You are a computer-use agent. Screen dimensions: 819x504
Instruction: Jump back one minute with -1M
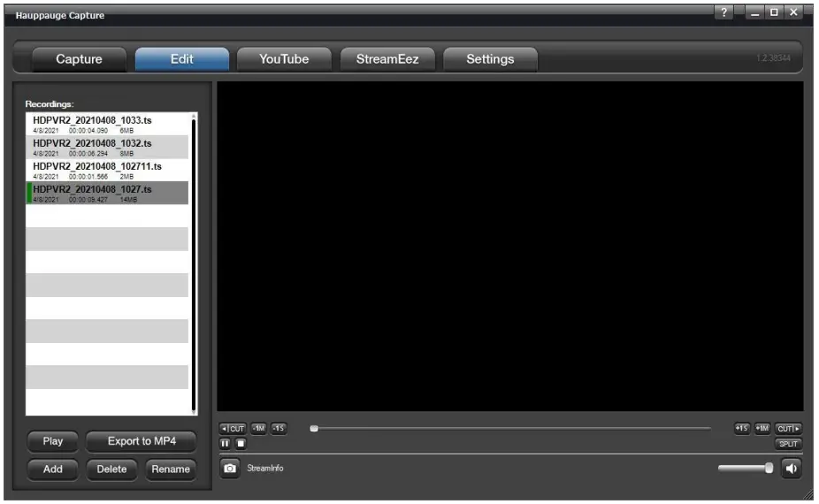tap(258, 429)
